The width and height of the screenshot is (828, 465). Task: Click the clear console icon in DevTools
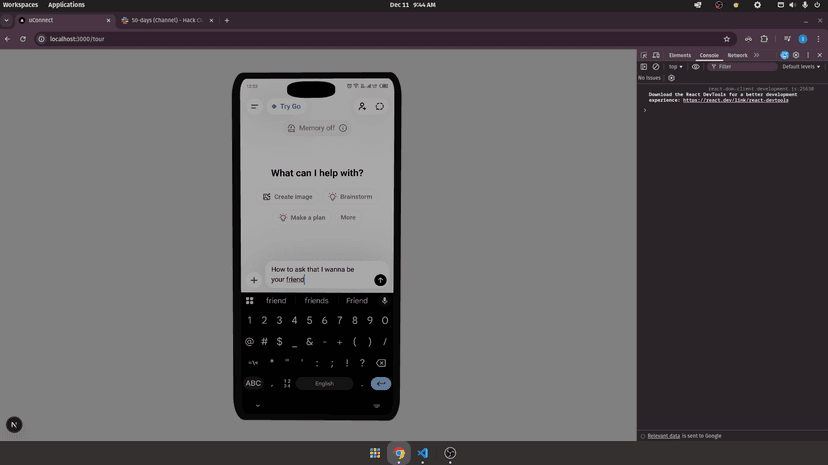coord(656,67)
